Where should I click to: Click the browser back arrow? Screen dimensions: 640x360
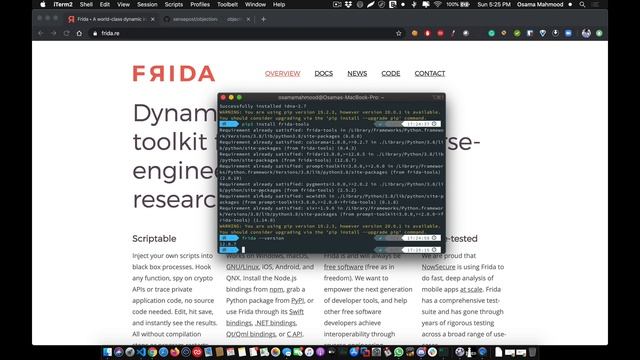click(x=40, y=33)
